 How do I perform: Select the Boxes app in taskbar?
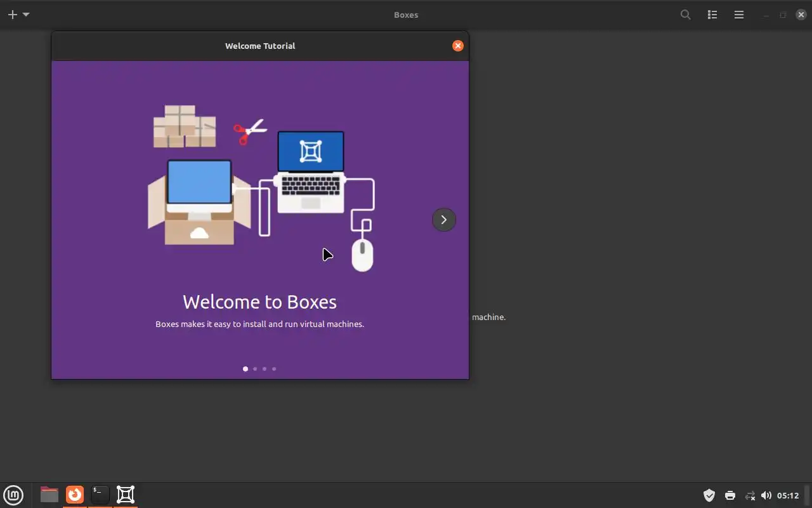126,495
